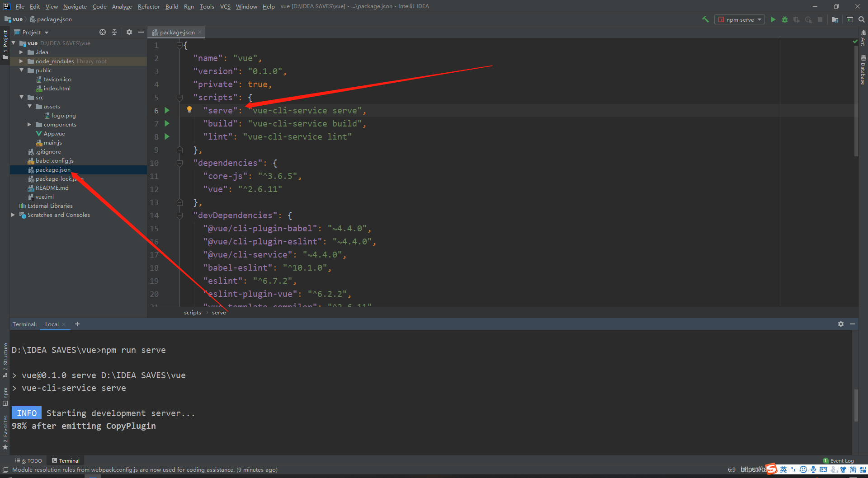The width and height of the screenshot is (868, 478).
Task: Open the Database side tool window
Action: tap(863, 70)
